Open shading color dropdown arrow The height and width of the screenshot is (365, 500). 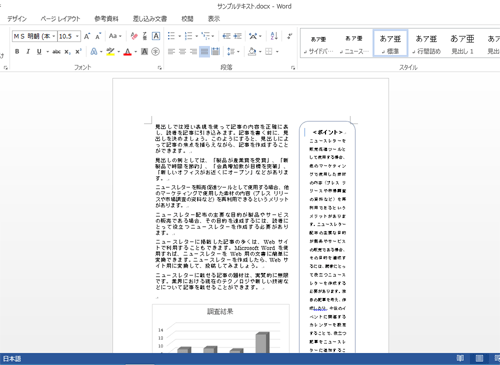click(x=260, y=52)
